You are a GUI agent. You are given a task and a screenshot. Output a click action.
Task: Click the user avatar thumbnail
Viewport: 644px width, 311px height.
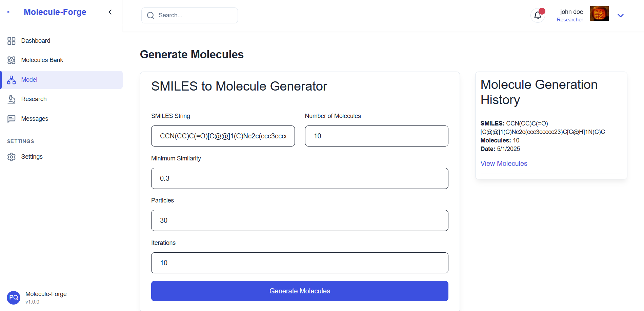[599, 14]
